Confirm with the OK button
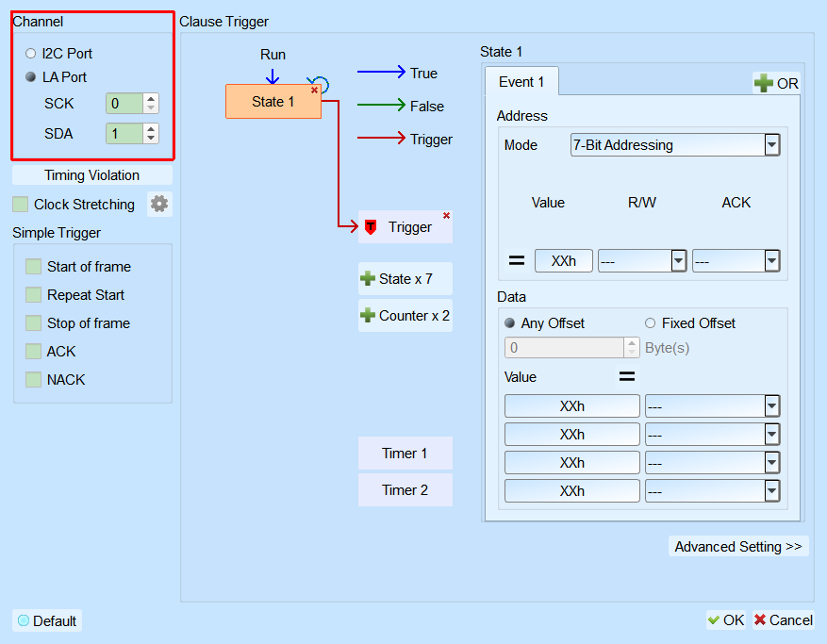The image size is (827, 644). point(726,620)
